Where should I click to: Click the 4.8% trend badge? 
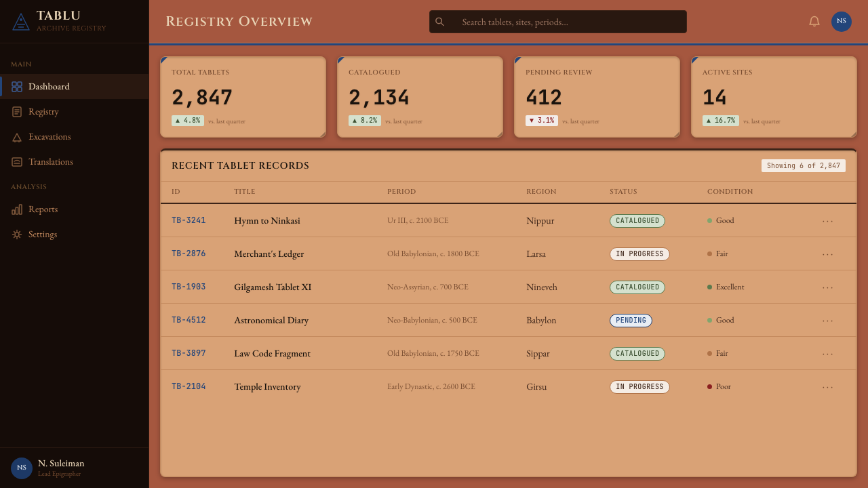(188, 121)
